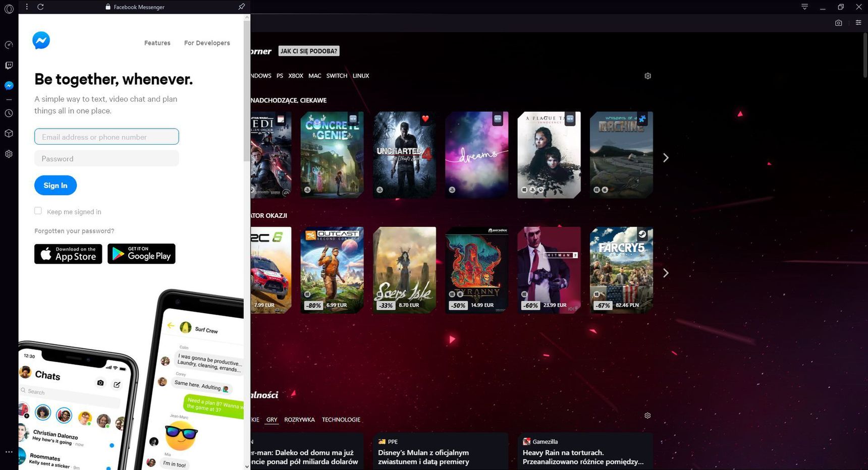This screenshot has width=868, height=470.
Task: Select the PS platform filter
Action: click(x=280, y=76)
